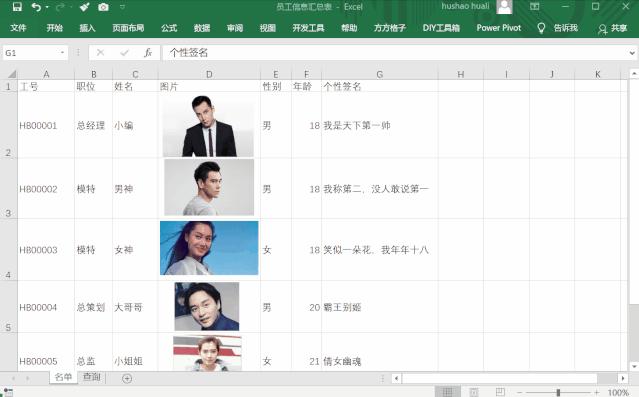The width and height of the screenshot is (639, 397).
Task: Switch to the 数据 ribbon tab
Action: tap(202, 28)
